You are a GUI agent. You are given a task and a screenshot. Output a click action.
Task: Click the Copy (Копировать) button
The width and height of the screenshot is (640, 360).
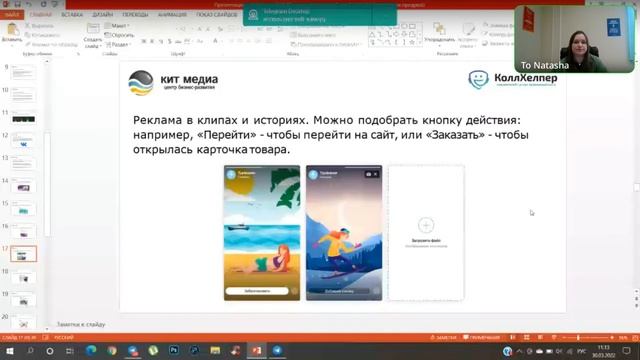(x=42, y=35)
